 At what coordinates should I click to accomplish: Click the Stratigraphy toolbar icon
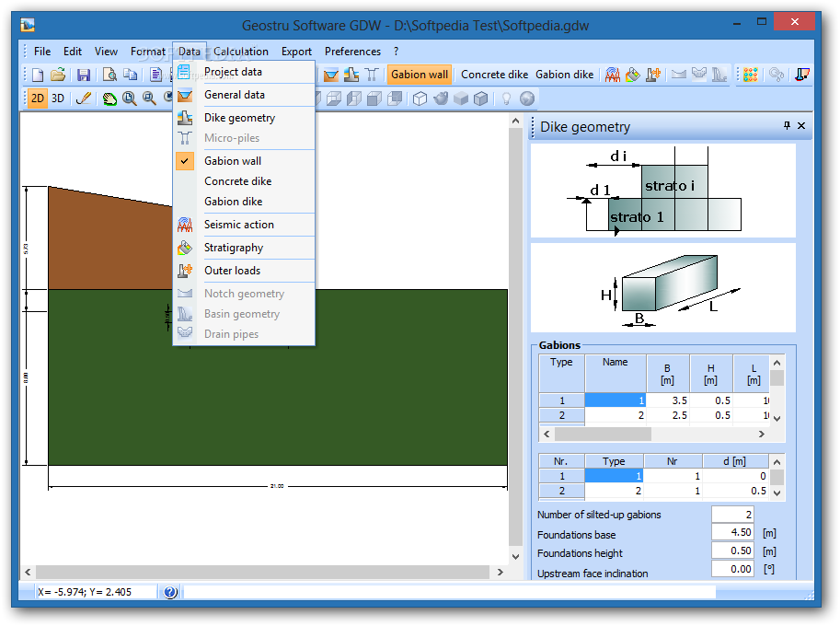[x=633, y=75]
